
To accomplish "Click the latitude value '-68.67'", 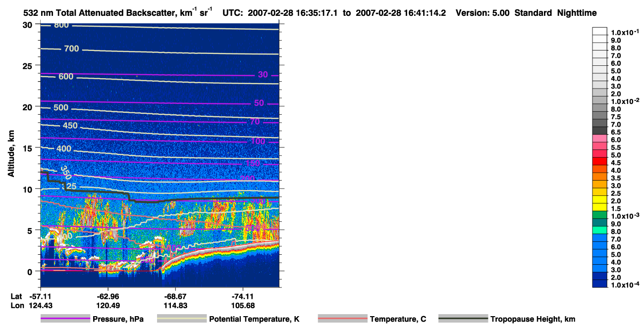I will 175,297.
